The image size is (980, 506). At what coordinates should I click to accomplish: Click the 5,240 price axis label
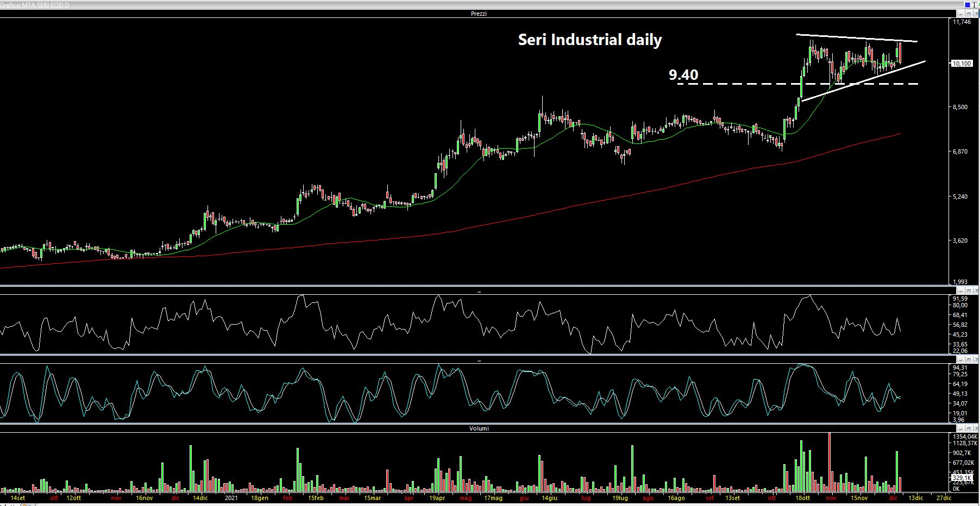(962, 196)
